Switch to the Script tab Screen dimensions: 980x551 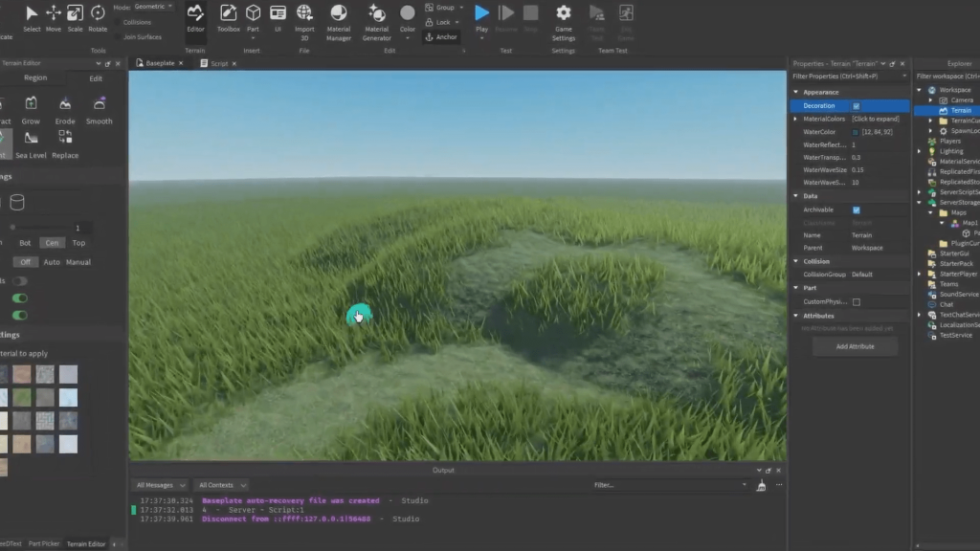(x=218, y=63)
